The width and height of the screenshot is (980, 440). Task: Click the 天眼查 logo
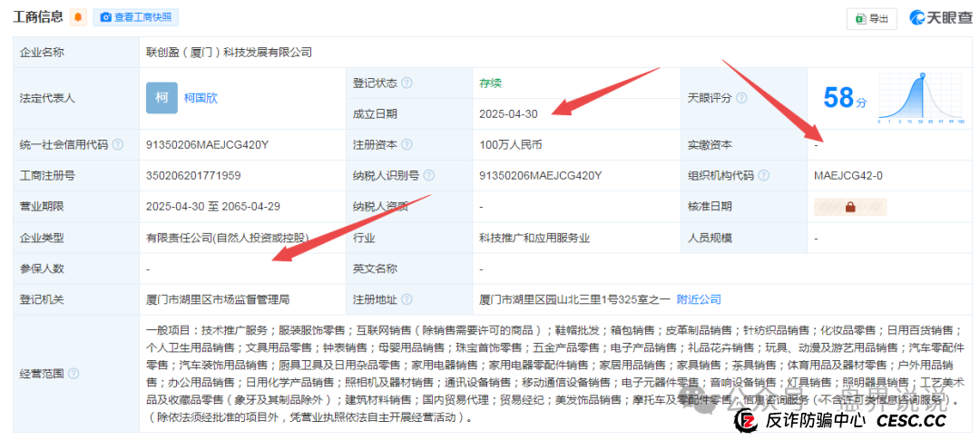click(940, 18)
